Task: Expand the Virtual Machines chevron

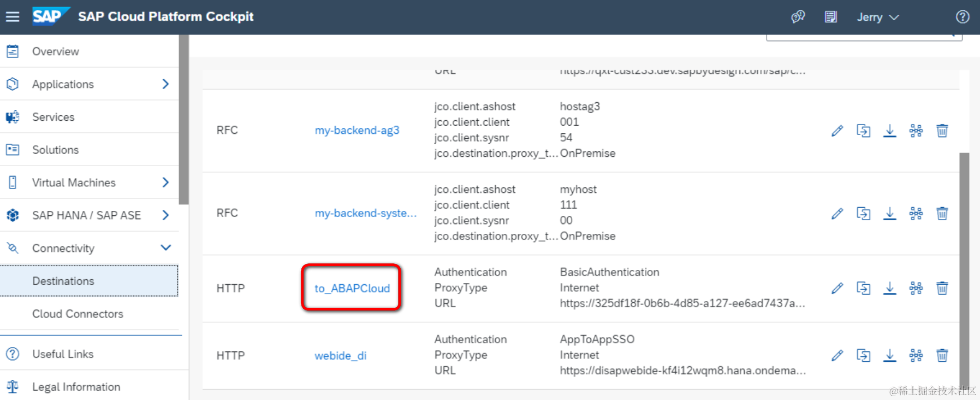Action: tap(165, 183)
